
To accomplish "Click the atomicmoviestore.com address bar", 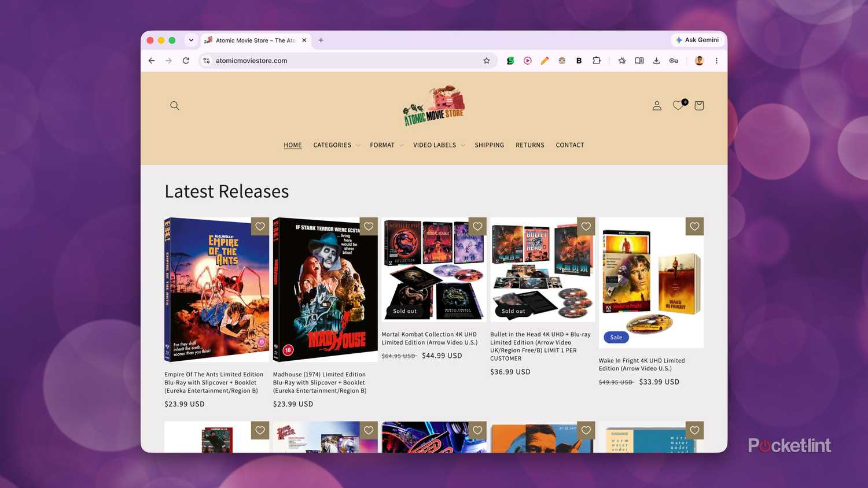I will tap(347, 61).
